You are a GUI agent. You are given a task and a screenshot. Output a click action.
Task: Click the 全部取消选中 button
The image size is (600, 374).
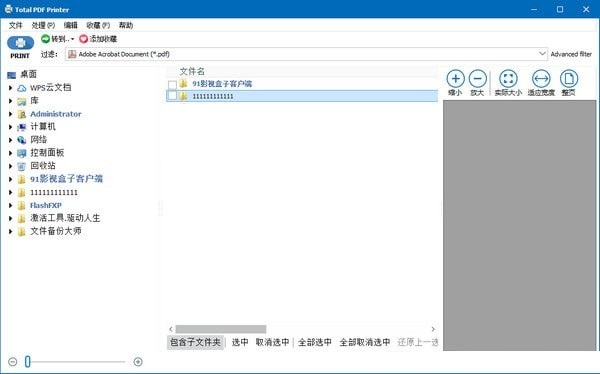tap(365, 342)
